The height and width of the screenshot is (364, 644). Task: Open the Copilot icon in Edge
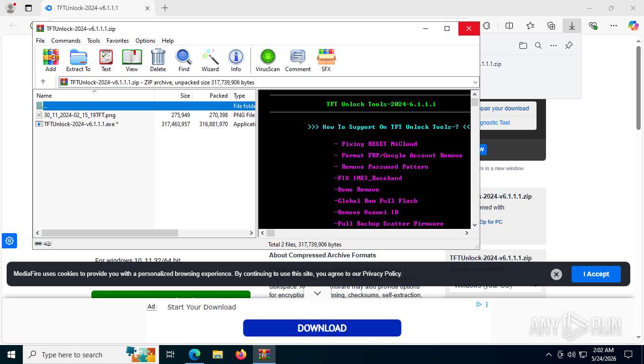click(x=634, y=26)
